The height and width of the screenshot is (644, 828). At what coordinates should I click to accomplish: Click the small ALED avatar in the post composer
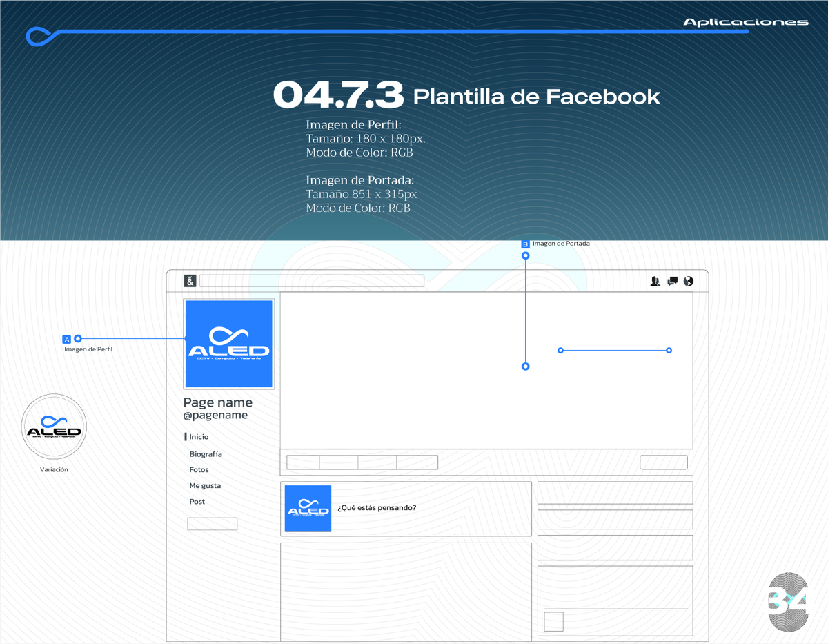(x=308, y=509)
